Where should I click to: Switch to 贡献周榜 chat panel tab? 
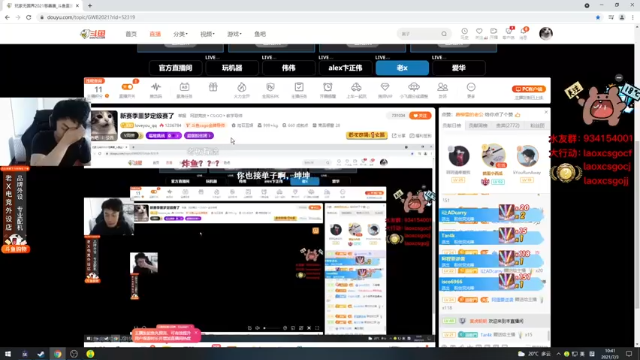478,126
